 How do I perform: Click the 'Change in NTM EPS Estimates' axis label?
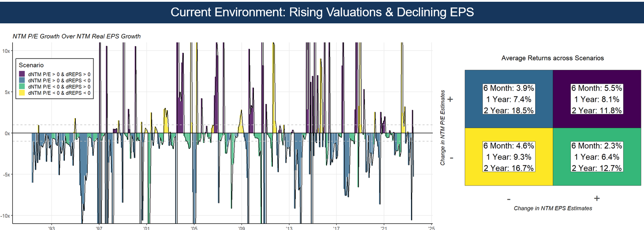tap(553, 208)
